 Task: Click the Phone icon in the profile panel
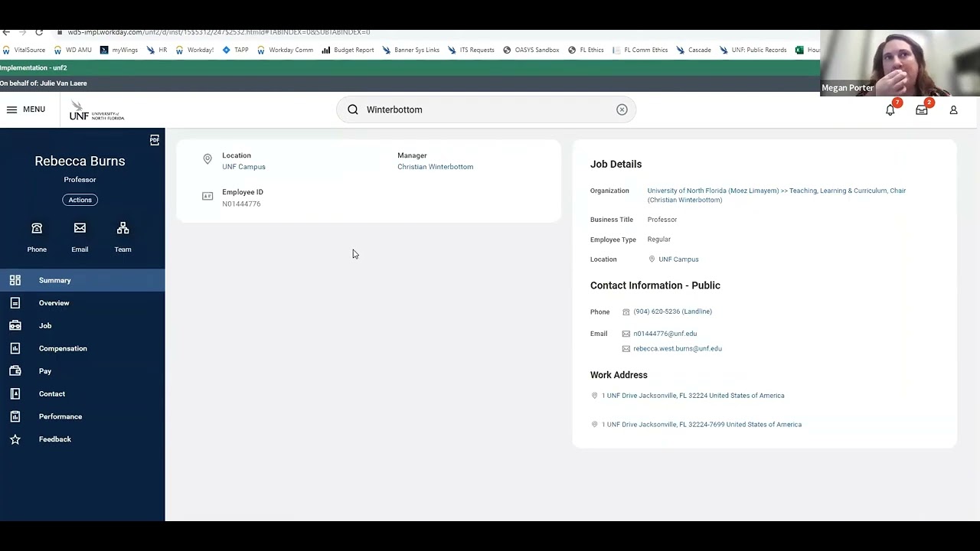pyautogui.click(x=37, y=229)
